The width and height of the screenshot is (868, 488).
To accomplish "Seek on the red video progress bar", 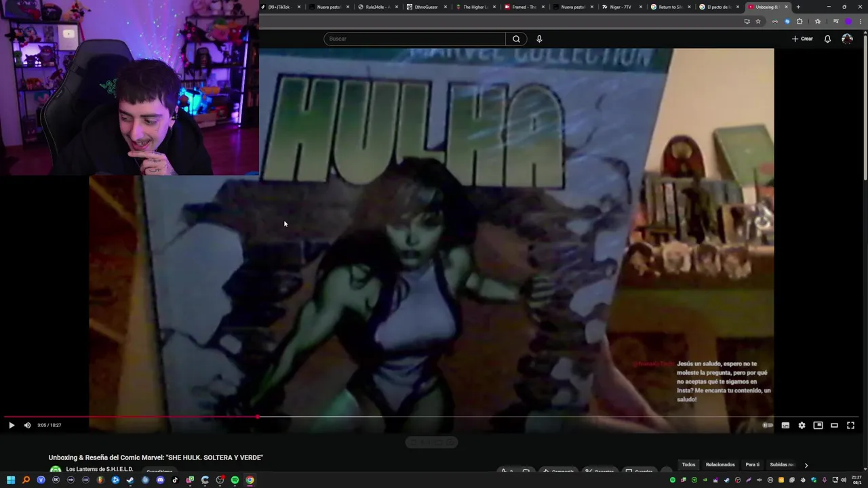I will 431,417.
